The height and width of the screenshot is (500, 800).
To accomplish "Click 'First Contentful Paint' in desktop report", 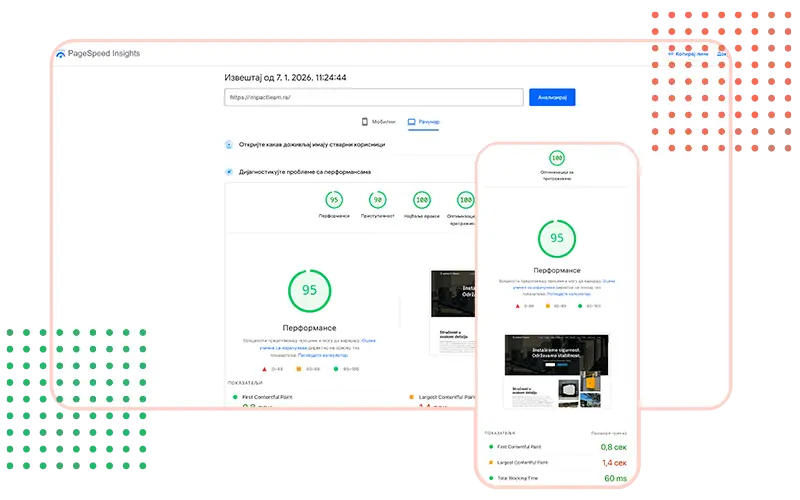I will tap(267, 397).
